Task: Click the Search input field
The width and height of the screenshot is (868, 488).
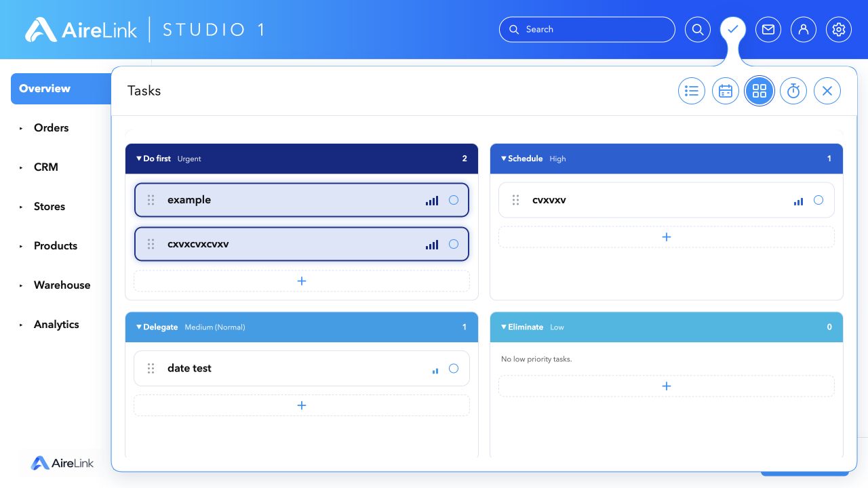Action: point(587,30)
